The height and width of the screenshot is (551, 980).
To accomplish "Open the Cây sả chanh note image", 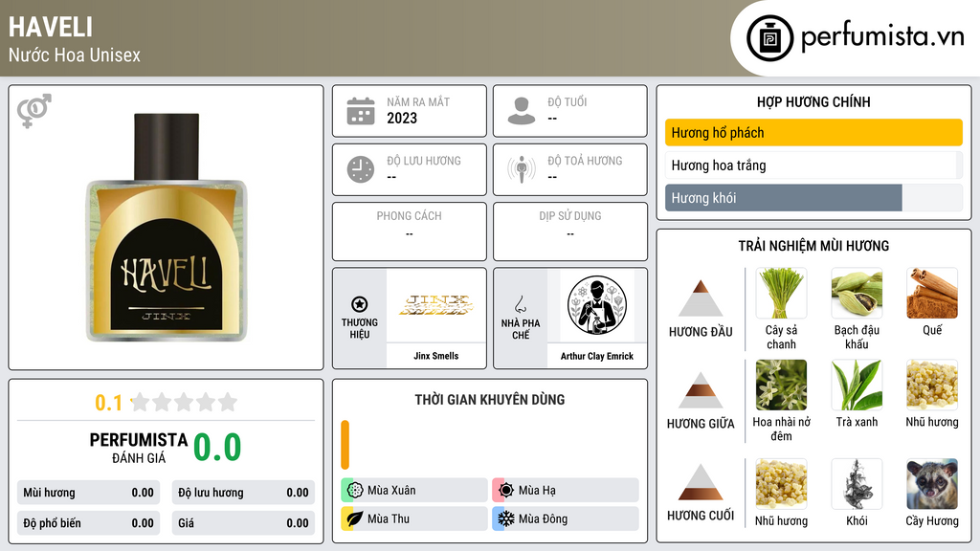I will tap(781, 293).
